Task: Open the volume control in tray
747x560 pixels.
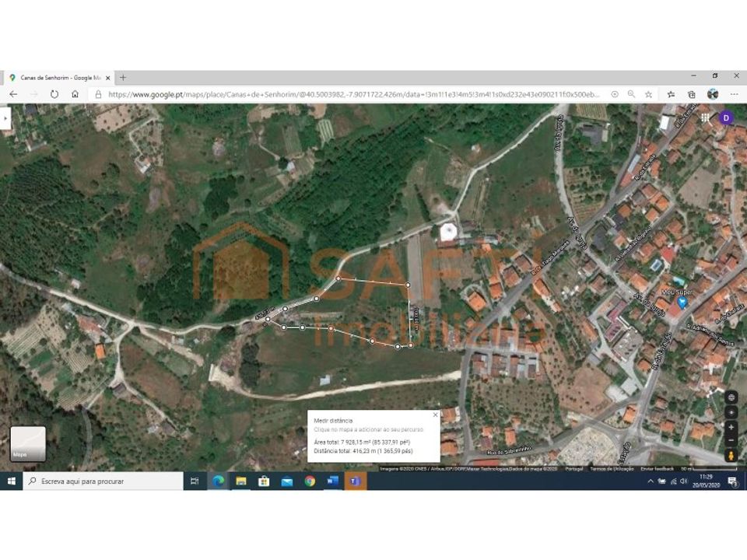Action: point(684,481)
